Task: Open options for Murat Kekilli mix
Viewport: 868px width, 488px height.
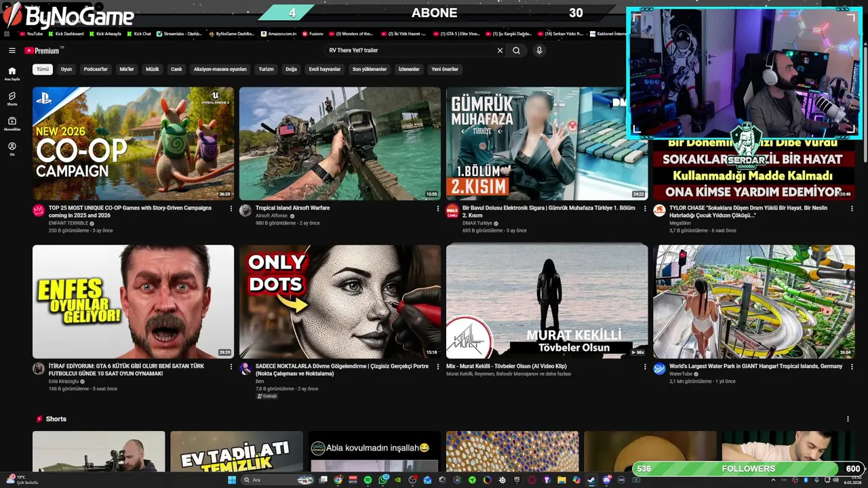Action: click(x=644, y=367)
